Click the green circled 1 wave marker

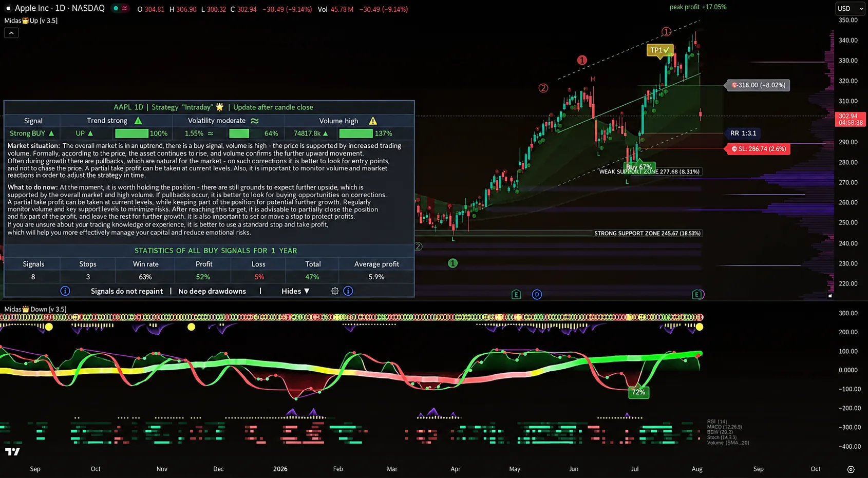pos(452,263)
